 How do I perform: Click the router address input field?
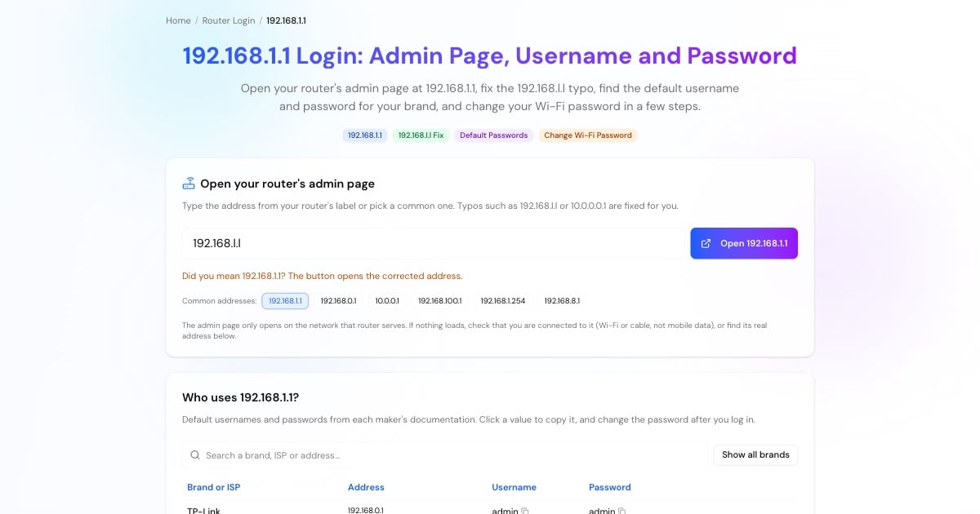pos(434,243)
